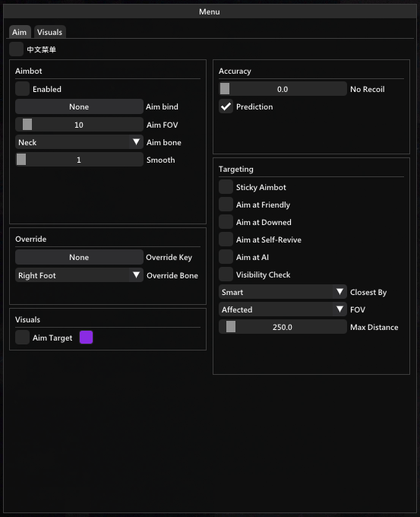Toggle the Sticky Aimbot option
420x517 pixels.
coord(226,187)
